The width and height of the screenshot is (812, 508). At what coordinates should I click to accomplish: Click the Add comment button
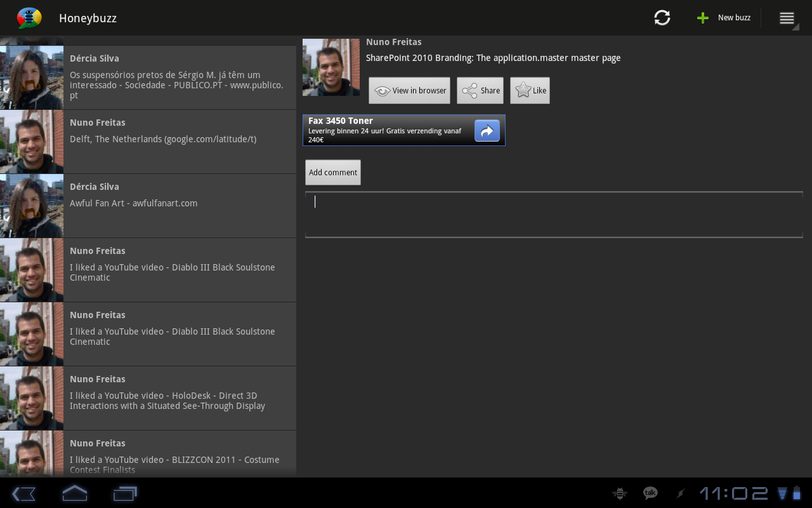tap(333, 173)
